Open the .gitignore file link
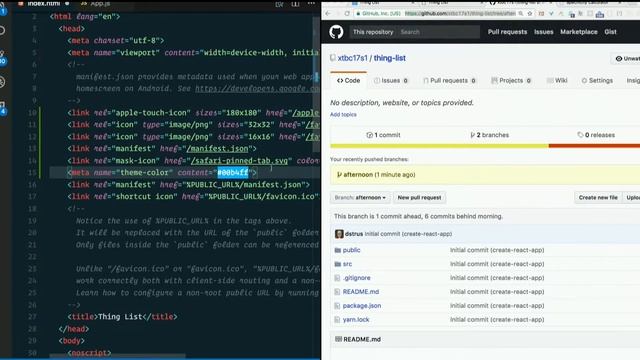The image size is (640, 360). pos(357,278)
